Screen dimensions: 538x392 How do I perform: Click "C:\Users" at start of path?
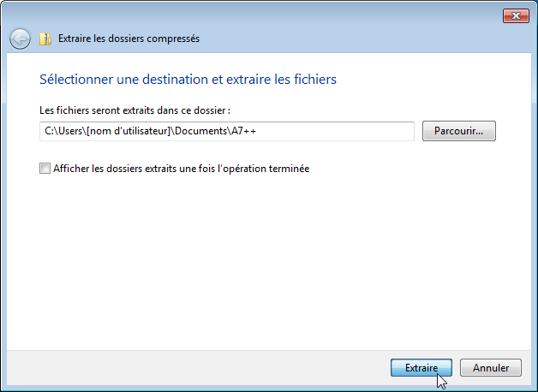point(61,132)
